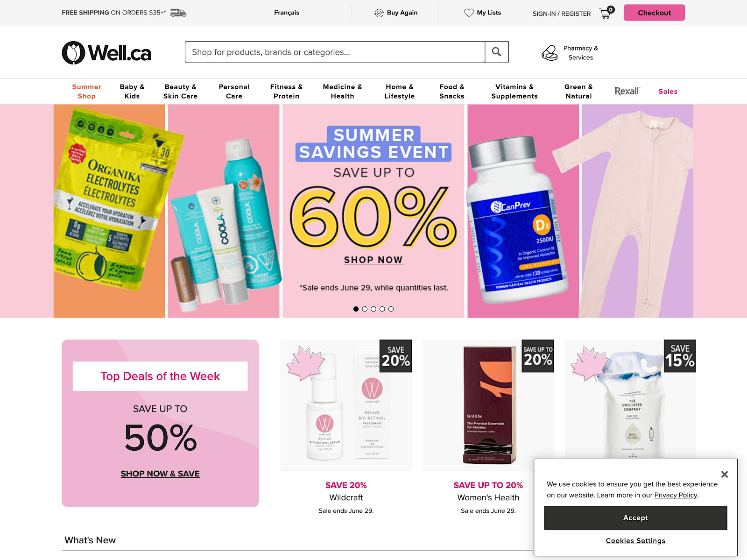The width and height of the screenshot is (747, 560).
Task: Close the cookie notice with X
Action: [724, 475]
